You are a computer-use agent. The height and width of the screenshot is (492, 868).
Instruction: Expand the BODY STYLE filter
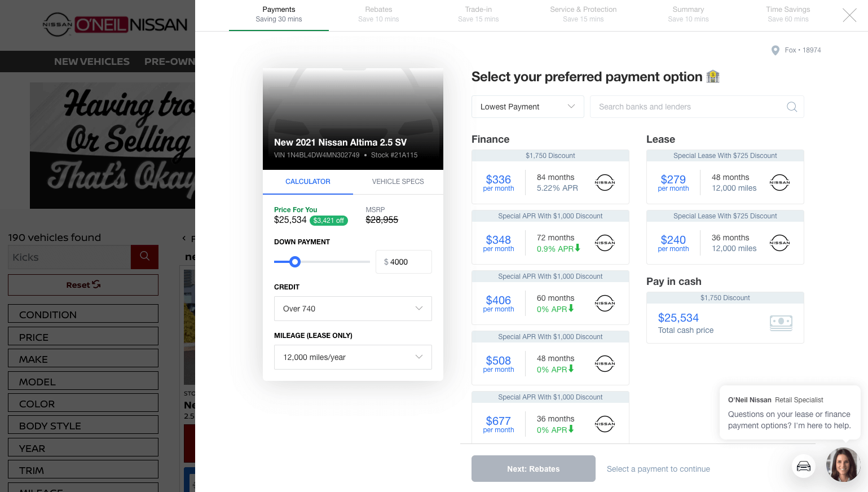[83, 425]
